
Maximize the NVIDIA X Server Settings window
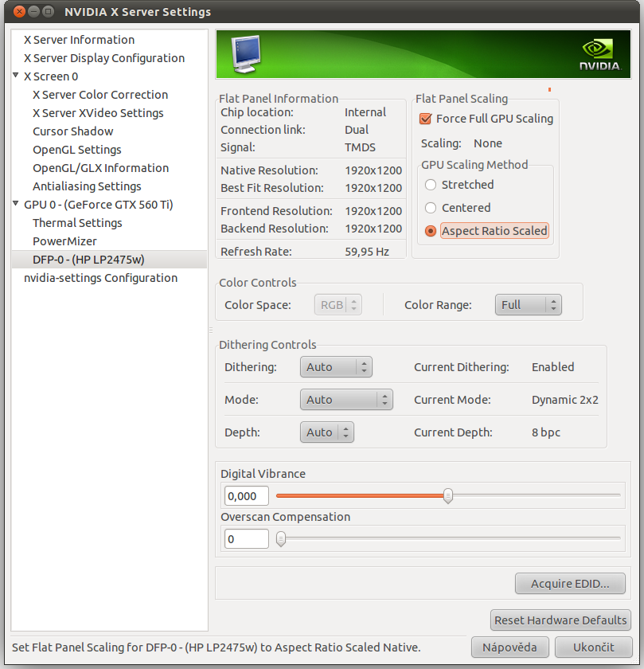click(49, 11)
